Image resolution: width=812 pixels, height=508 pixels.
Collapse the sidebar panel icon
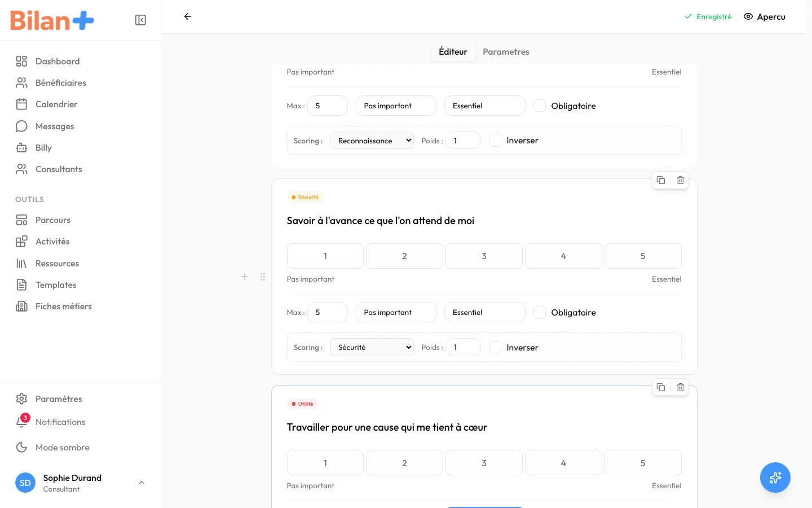[140, 20]
